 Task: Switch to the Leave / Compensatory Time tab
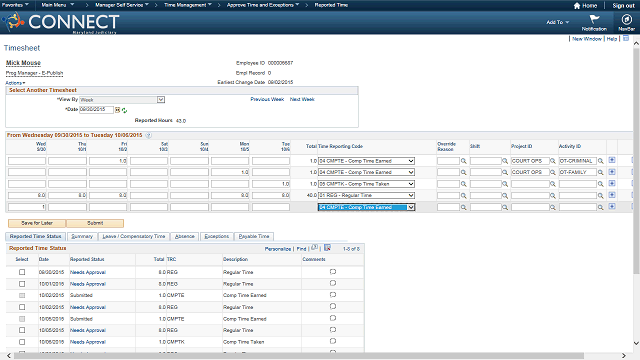click(x=133, y=236)
